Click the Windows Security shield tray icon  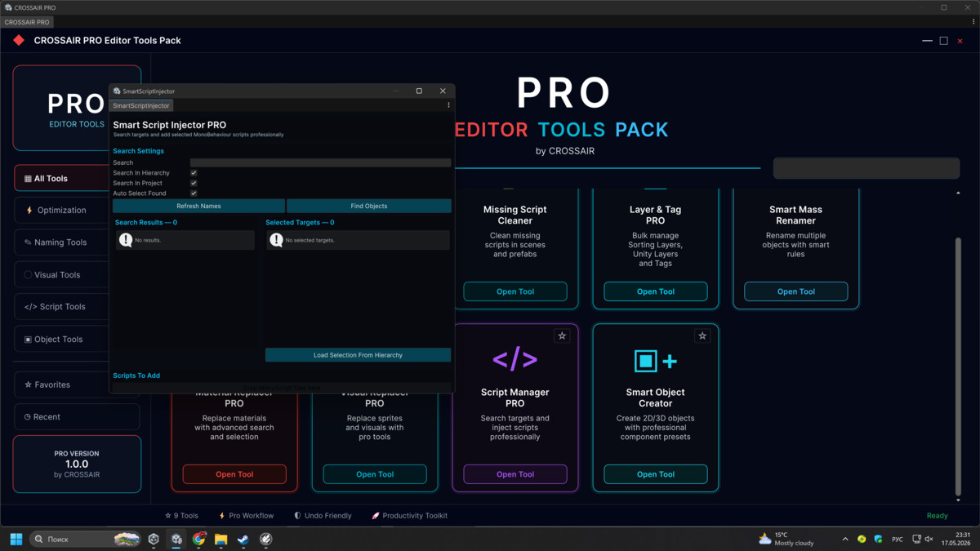(x=878, y=539)
